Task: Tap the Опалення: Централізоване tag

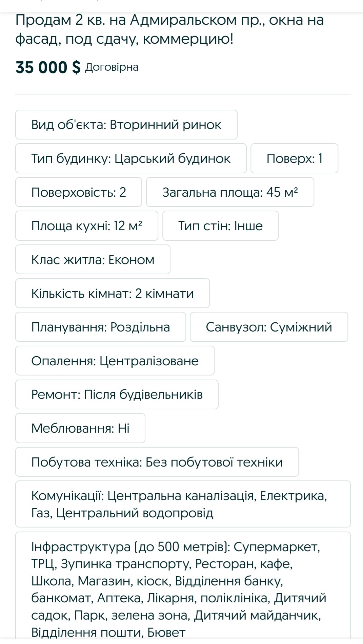Action: pyautogui.click(x=115, y=361)
